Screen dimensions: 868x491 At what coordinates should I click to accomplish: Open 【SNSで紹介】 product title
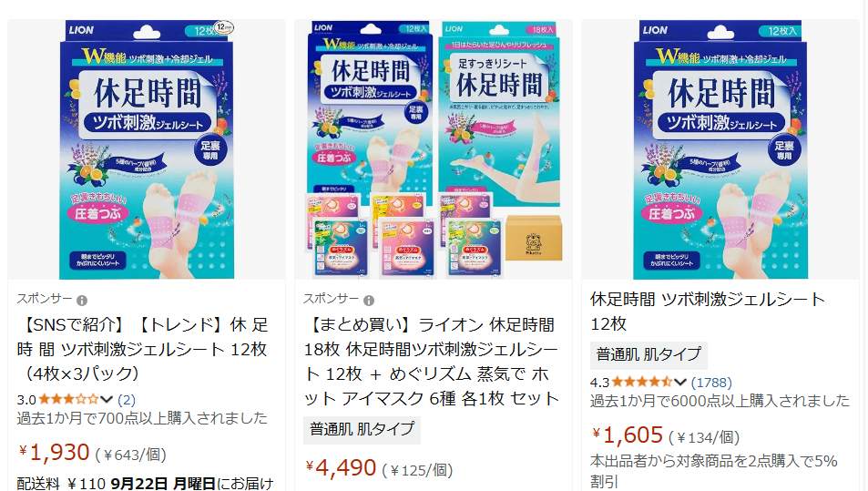[x=143, y=349]
